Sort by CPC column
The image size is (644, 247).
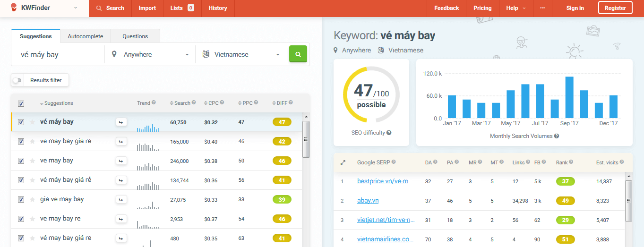click(x=211, y=103)
